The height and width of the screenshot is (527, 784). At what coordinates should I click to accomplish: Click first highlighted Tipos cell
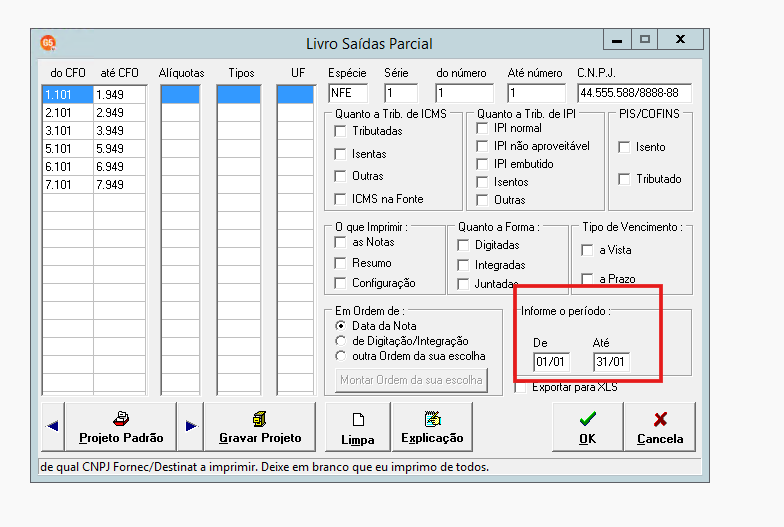click(x=238, y=94)
